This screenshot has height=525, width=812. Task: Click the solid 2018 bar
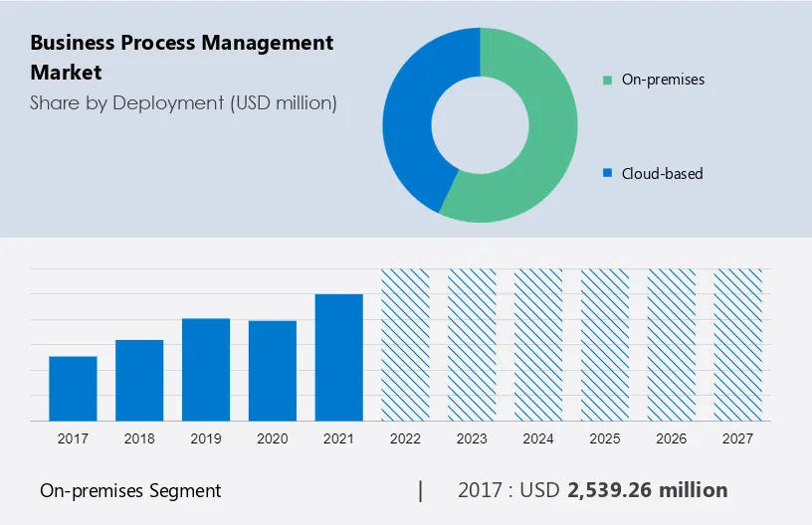click(x=139, y=380)
